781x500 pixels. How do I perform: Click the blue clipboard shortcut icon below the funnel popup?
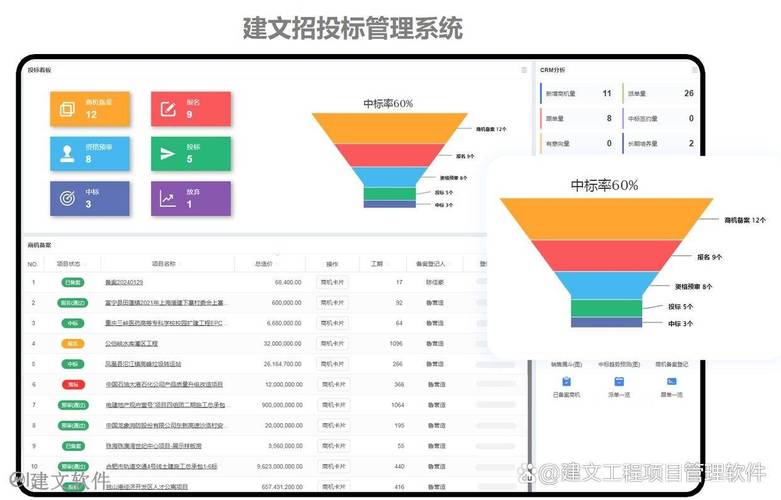pos(566,381)
